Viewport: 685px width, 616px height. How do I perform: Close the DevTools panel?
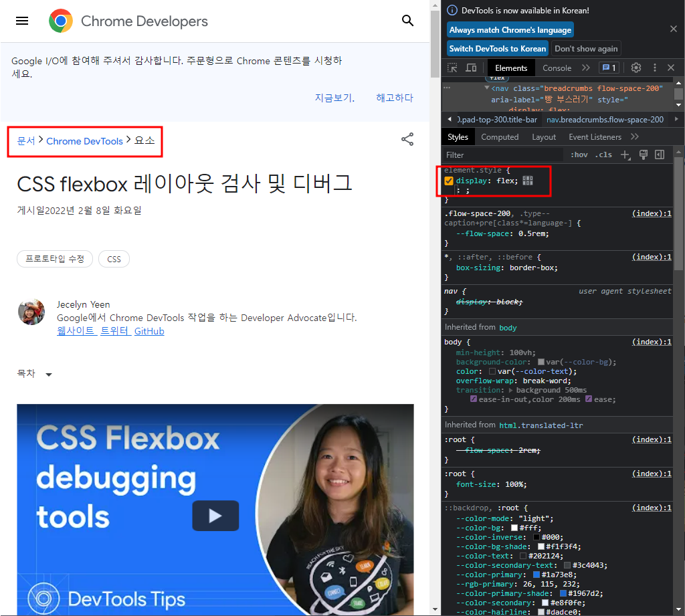pos(671,68)
